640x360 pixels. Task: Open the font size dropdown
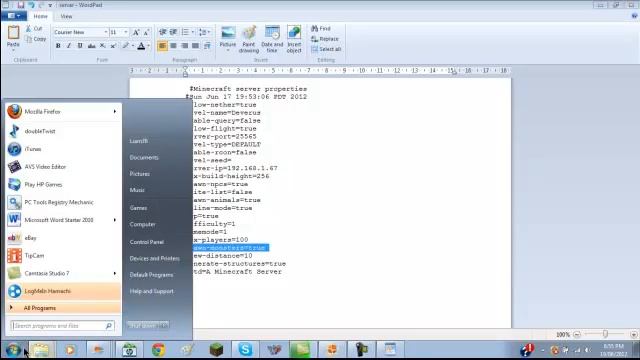click(126, 32)
